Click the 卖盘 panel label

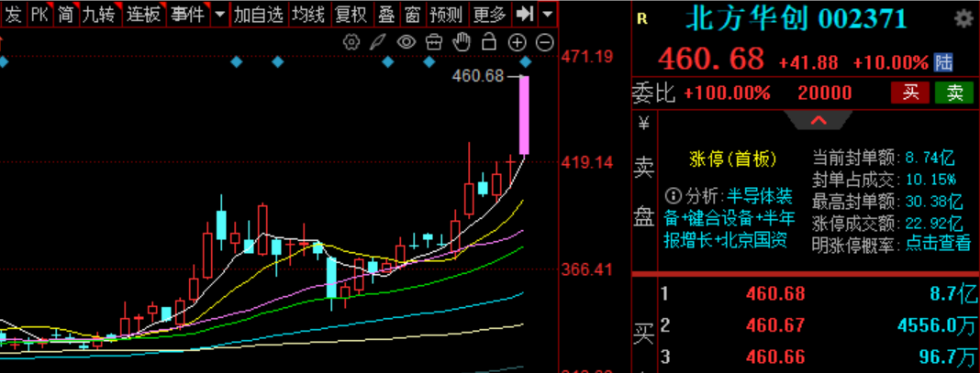(644, 194)
